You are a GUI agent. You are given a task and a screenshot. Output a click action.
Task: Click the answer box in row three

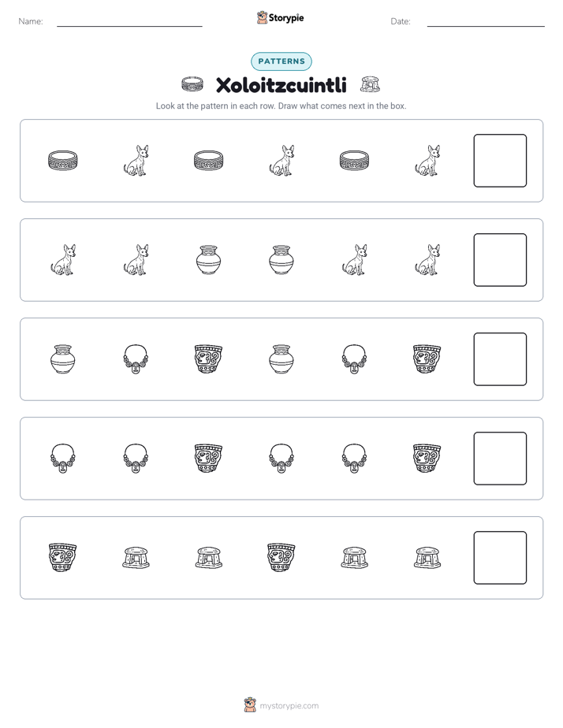[x=500, y=359]
